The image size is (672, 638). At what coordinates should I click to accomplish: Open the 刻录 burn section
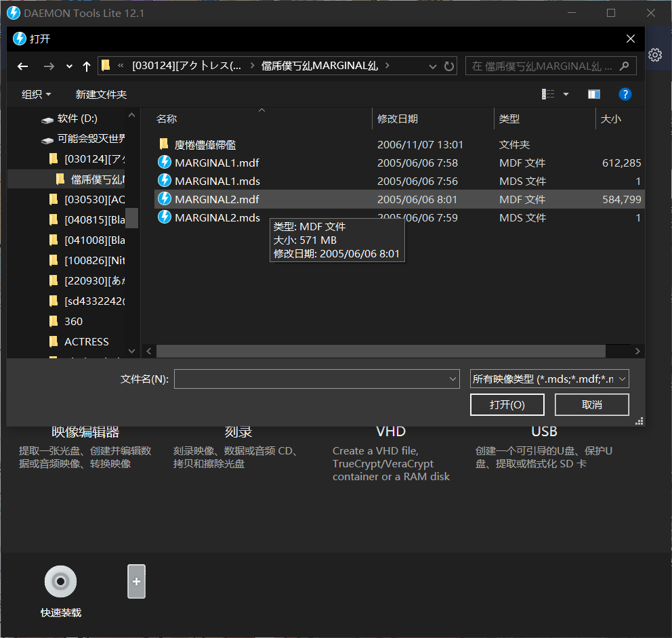tap(238, 432)
